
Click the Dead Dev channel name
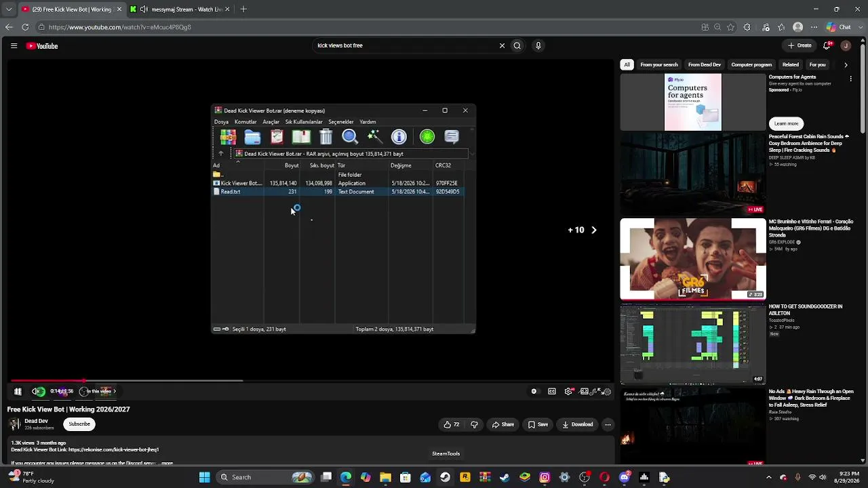point(36,421)
